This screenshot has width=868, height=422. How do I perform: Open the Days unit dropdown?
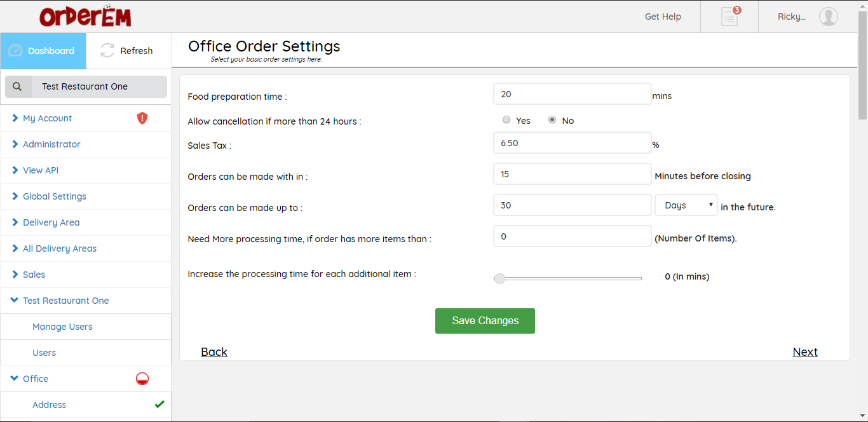pyautogui.click(x=686, y=205)
